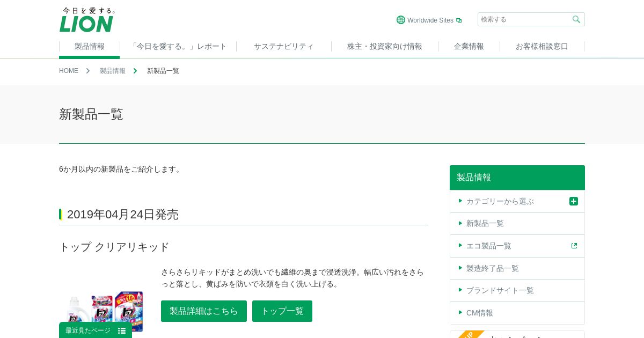The width and height of the screenshot is (644, 338).
Task: Click the globe icon beside Worldwide Sites
Action: [401, 20]
